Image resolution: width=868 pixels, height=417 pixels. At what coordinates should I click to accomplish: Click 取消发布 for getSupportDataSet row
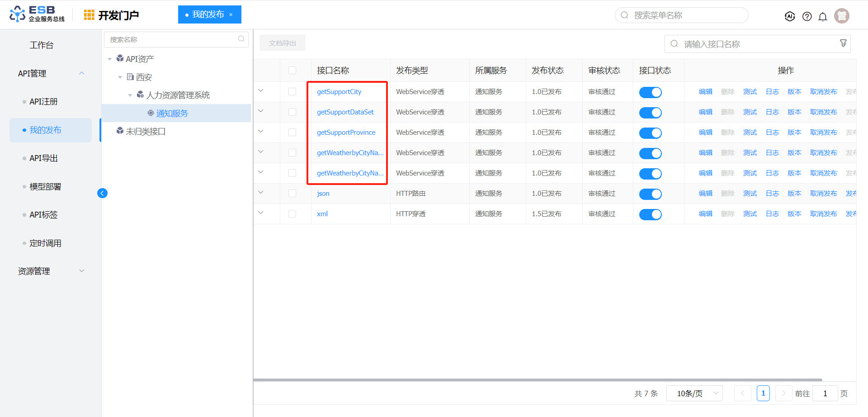click(823, 112)
